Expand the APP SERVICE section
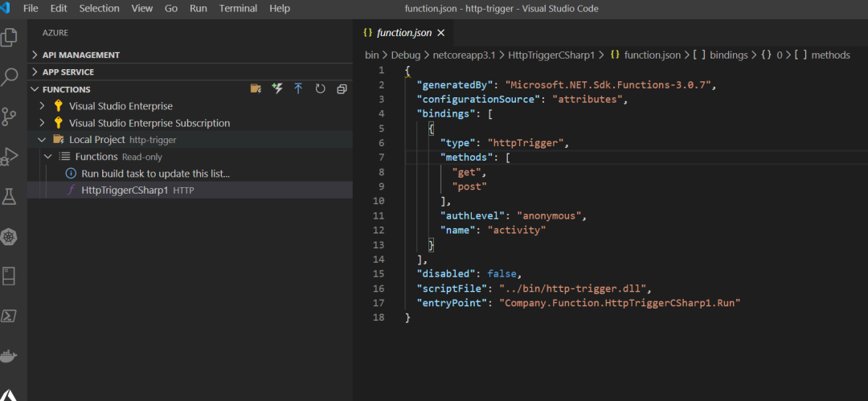The width and height of the screenshot is (868, 401). pos(35,72)
